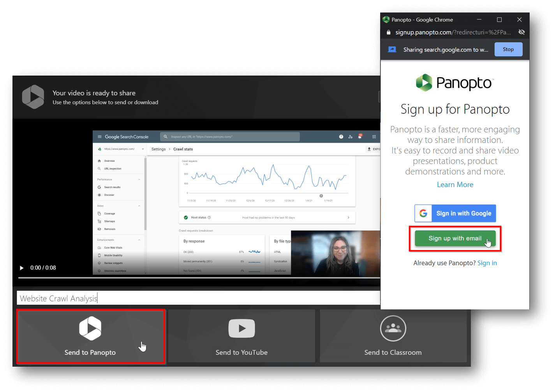Select the Send to Classroom option
This screenshot has height=392, width=555.
coord(393,337)
